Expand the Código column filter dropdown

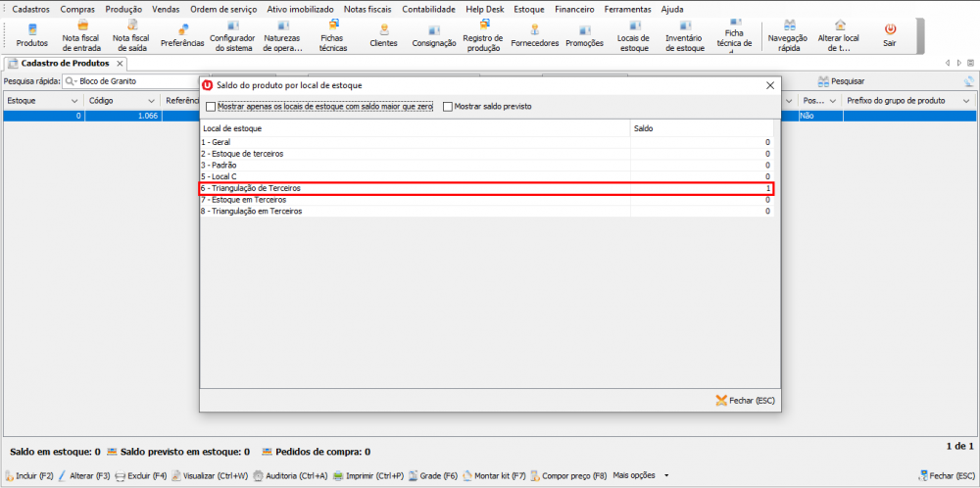pos(151,101)
